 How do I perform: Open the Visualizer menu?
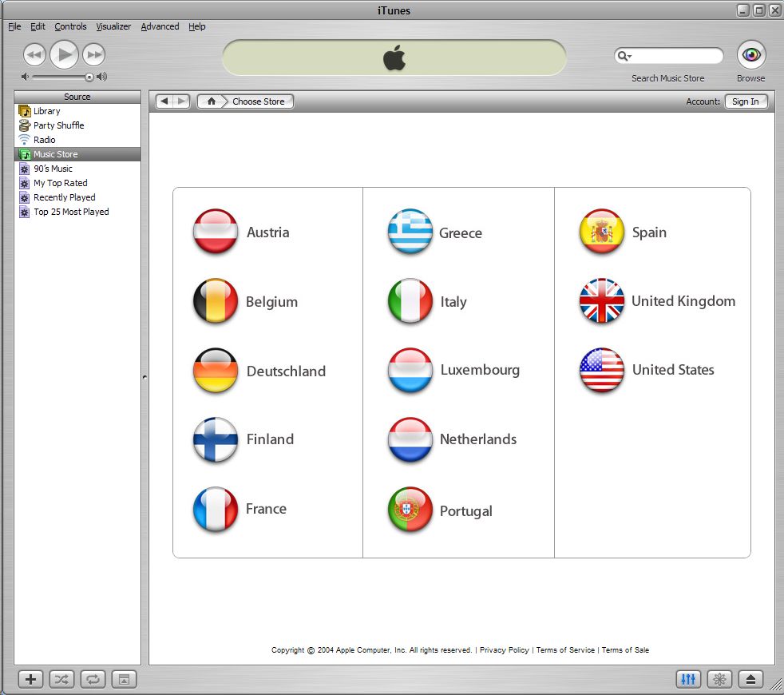(113, 26)
